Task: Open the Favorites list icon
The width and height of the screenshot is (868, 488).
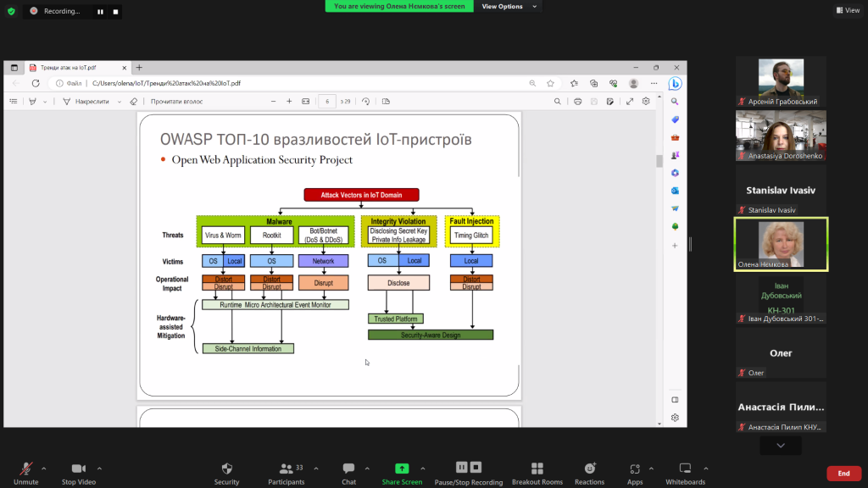Action: [574, 83]
